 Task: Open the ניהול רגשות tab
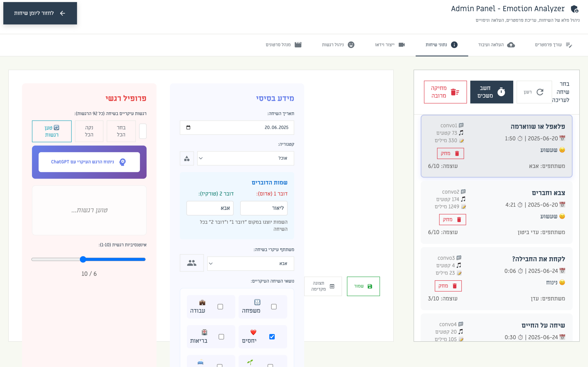point(338,45)
